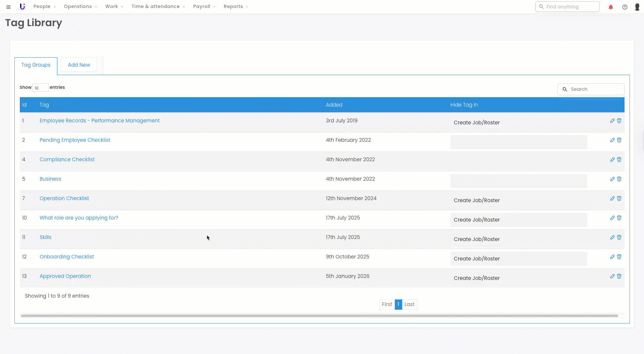Screen dimensions: 644x354
Task: Delete the Approved Operation tag group
Action: (x=619, y=276)
